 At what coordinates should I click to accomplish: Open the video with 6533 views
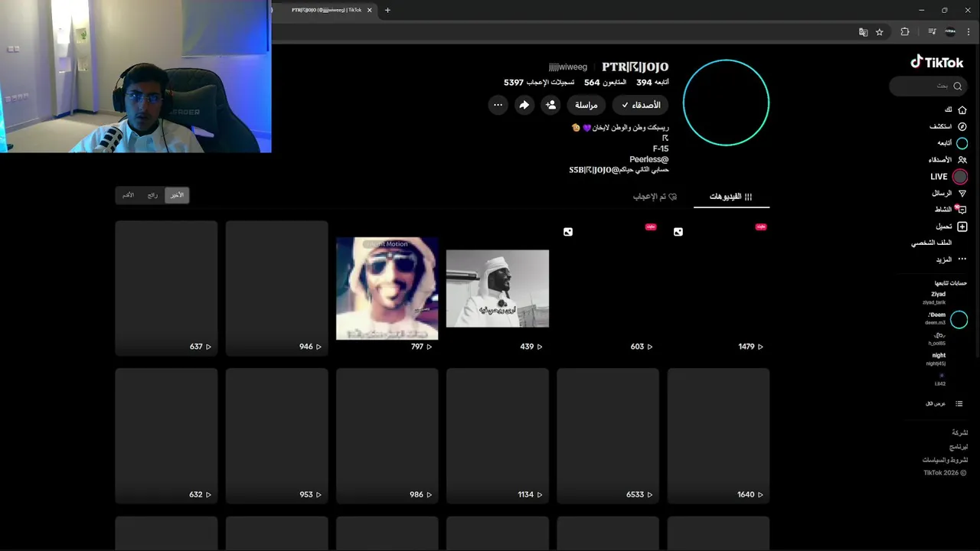coord(608,436)
